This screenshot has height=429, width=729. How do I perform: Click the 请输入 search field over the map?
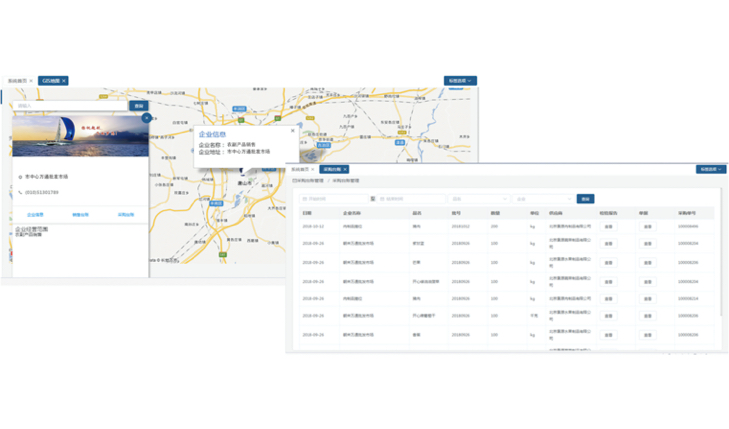70,105
